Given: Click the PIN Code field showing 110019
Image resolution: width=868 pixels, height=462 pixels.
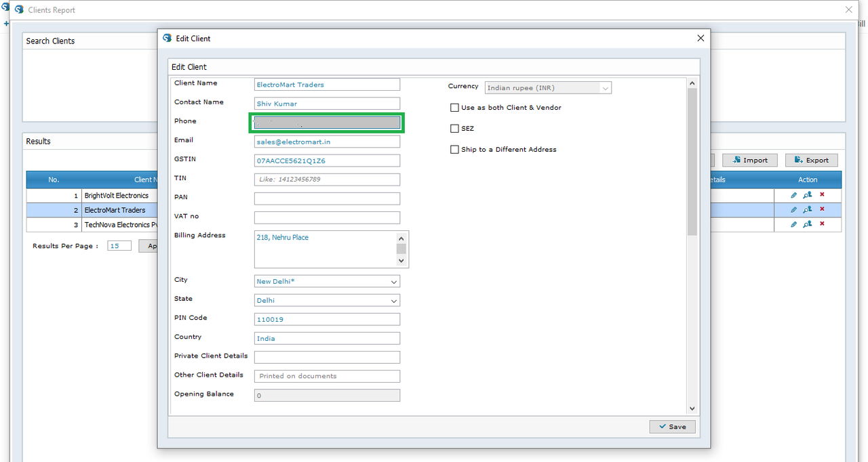Looking at the screenshot, I should pos(327,319).
